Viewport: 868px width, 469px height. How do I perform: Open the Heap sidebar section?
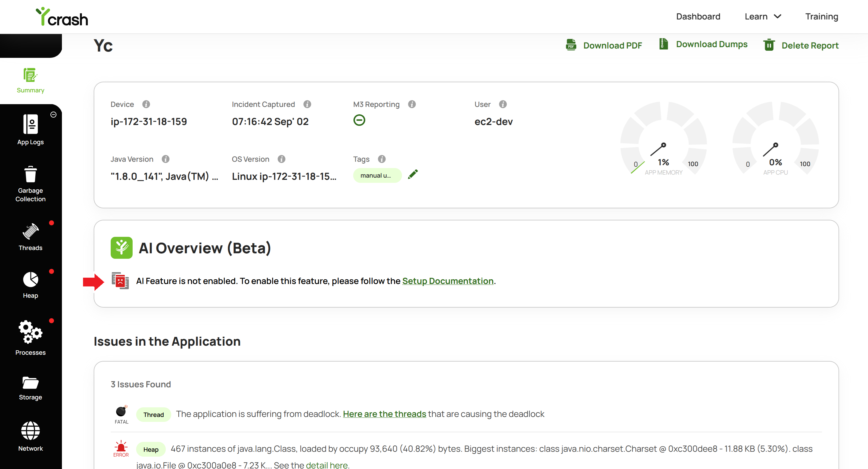tap(30, 285)
